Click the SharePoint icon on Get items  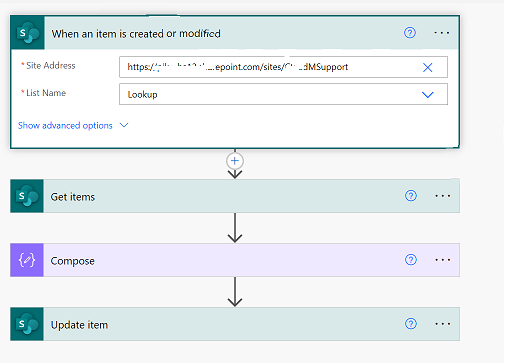pos(27,196)
